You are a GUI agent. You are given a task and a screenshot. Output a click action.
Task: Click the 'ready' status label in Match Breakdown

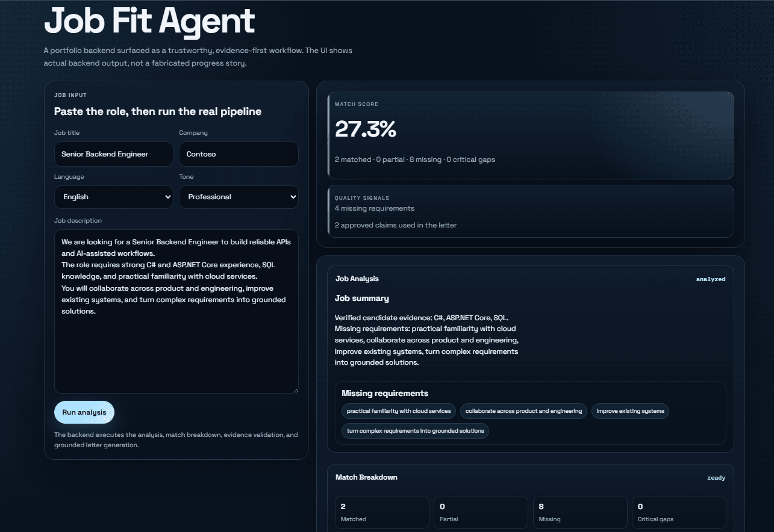tap(716, 478)
